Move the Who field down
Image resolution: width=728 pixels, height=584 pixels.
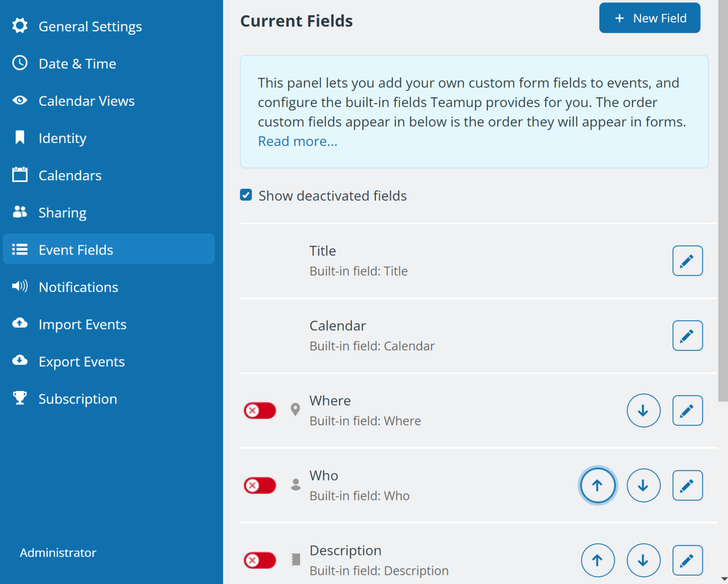[x=643, y=485]
